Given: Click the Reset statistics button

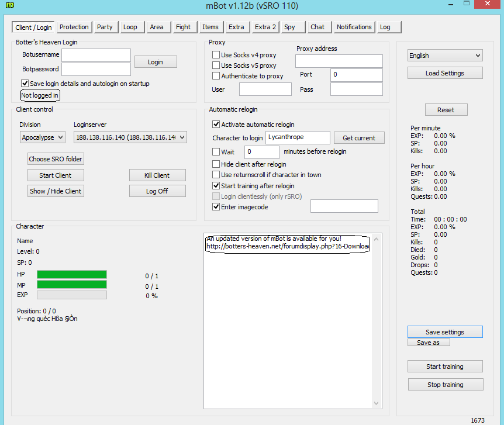Looking at the screenshot, I should click(x=446, y=110).
